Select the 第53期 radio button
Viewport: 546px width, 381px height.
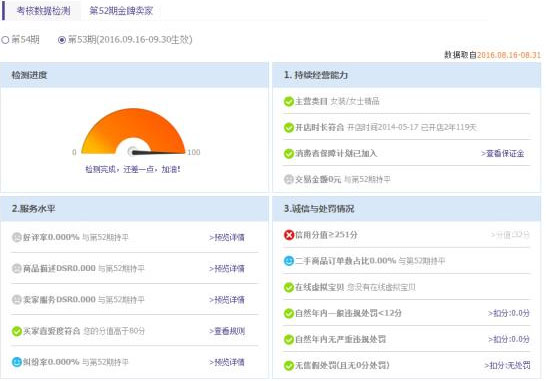[62, 40]
